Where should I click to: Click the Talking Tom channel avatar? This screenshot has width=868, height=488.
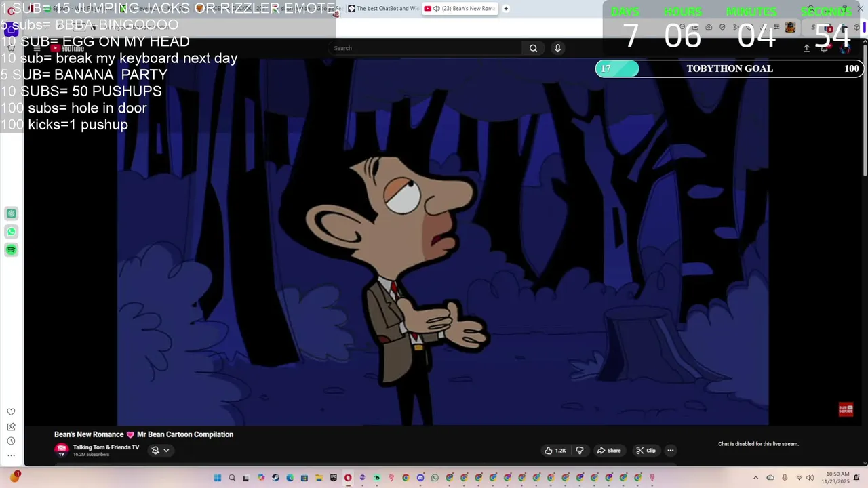[x=61, y=450]
